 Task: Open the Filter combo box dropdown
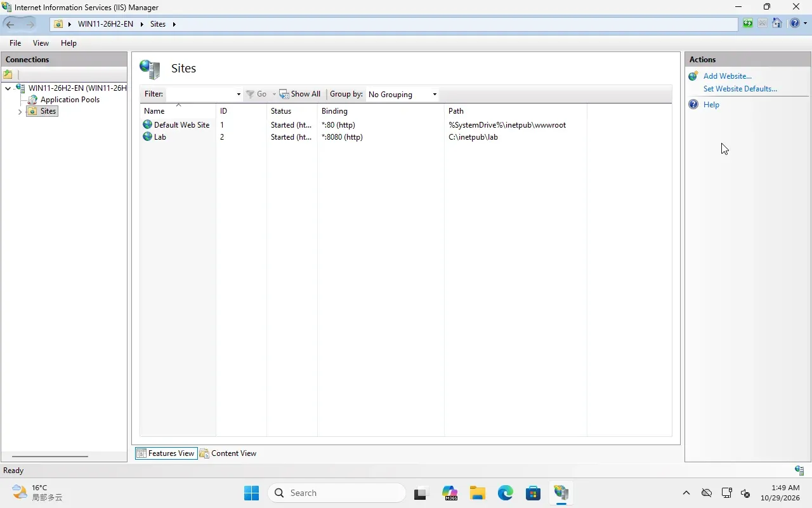(x=239, y=95)
